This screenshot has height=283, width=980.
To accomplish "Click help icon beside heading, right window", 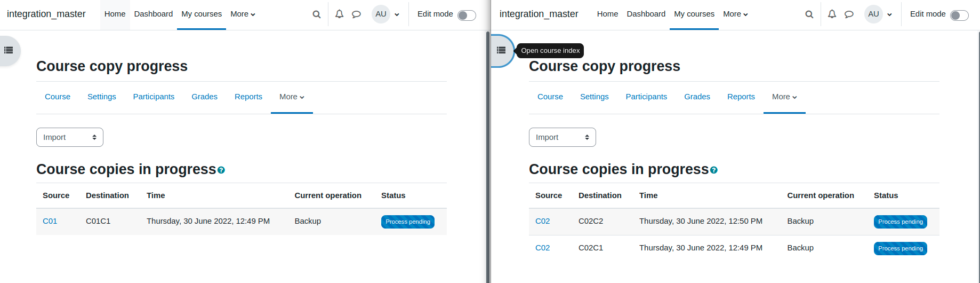I will [x=714, y=170].
